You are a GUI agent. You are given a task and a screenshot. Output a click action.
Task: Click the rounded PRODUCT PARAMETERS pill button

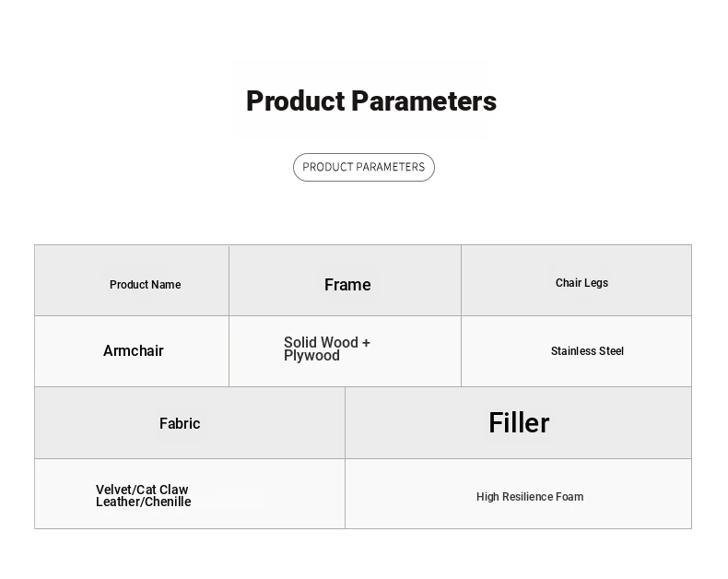(x=363, y=167)
